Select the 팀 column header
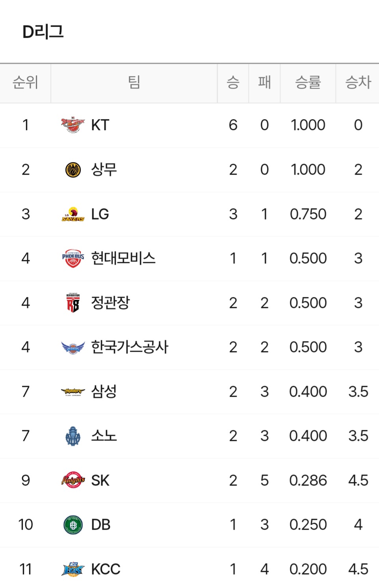Viewport: 379px width, 588px height. [134, 82]
